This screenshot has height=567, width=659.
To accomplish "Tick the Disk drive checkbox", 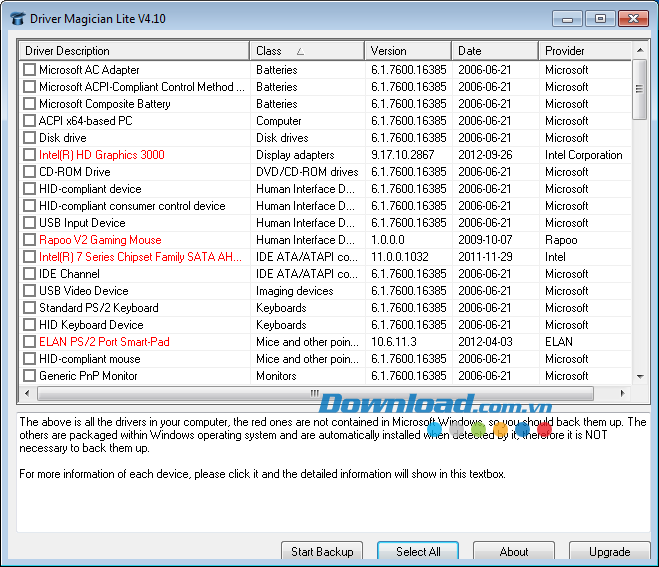I will pyautogui.click(x=29, y=137).
